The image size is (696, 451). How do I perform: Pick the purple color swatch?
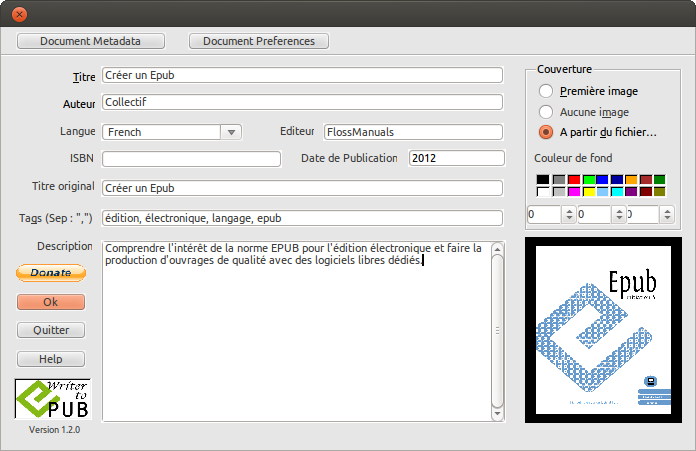(631, 191)
